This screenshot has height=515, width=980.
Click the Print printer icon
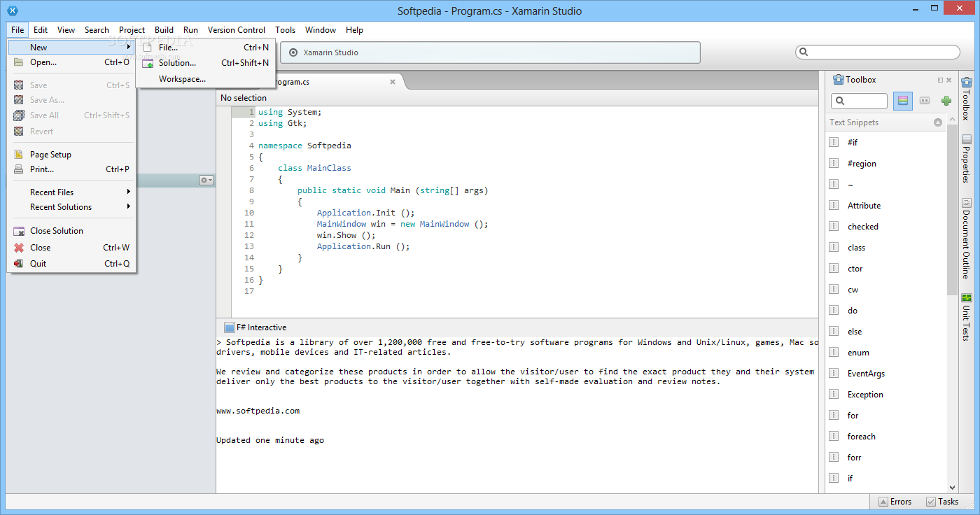pos(19,169)
